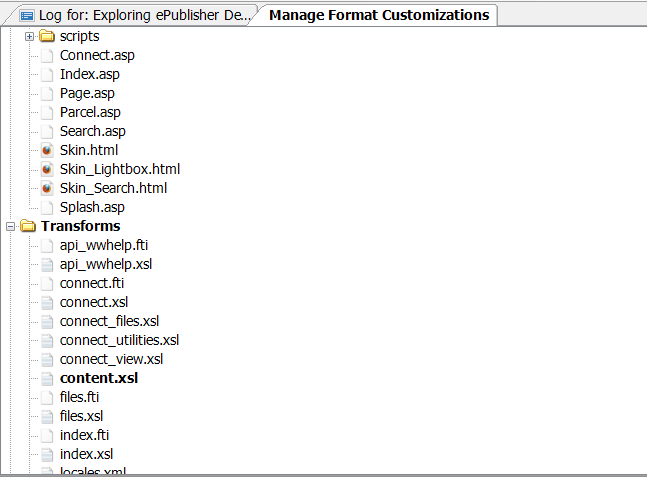The width and height of the screenshot is (647, 478).
Task: Switch to the Log for Exploring ePublisher tab
Action: (x=136, y=15)
